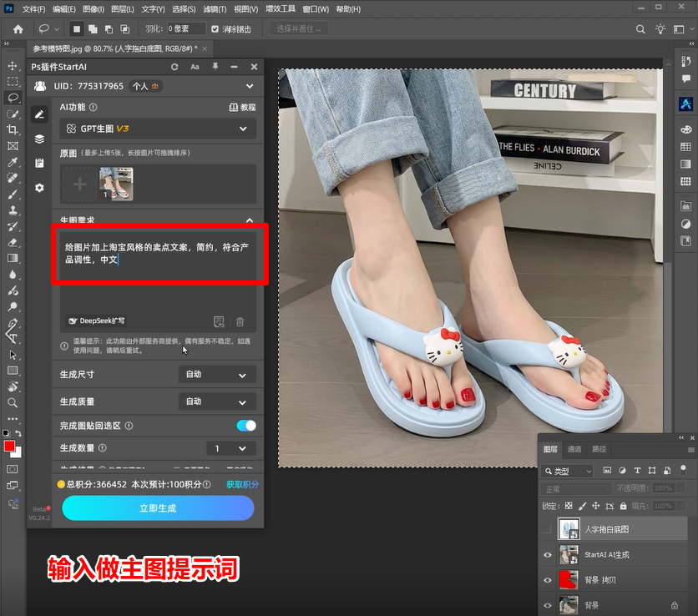Image resolution: width=698 pixels, height=616 pixels.
Task: Click the add image plus placeholder
Action: point(79,184)
